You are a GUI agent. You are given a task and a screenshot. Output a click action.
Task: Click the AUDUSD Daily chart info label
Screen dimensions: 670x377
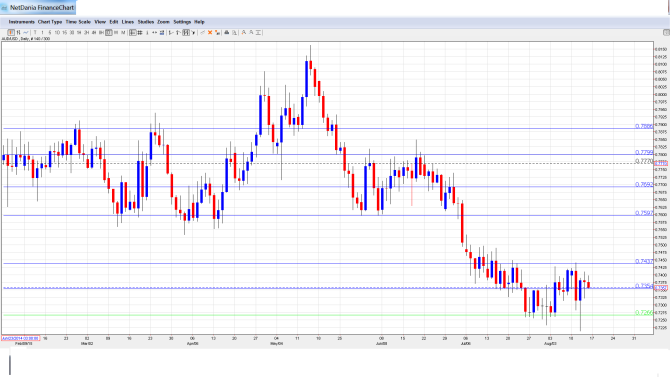click(26, 39)
